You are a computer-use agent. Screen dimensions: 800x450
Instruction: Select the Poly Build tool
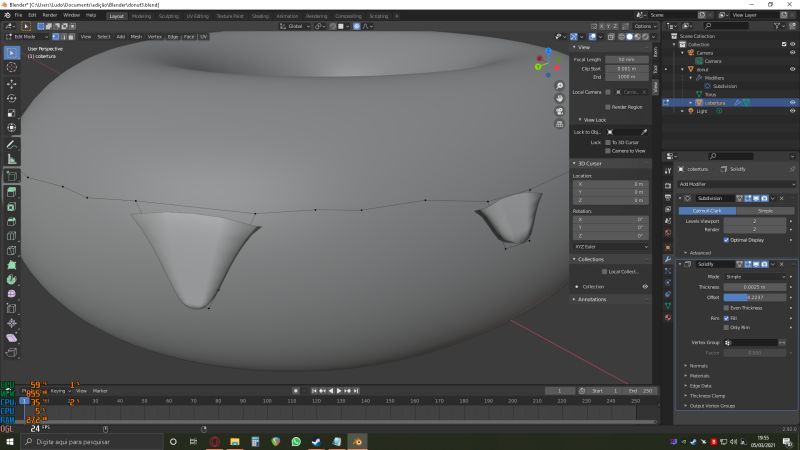[12, 265]
